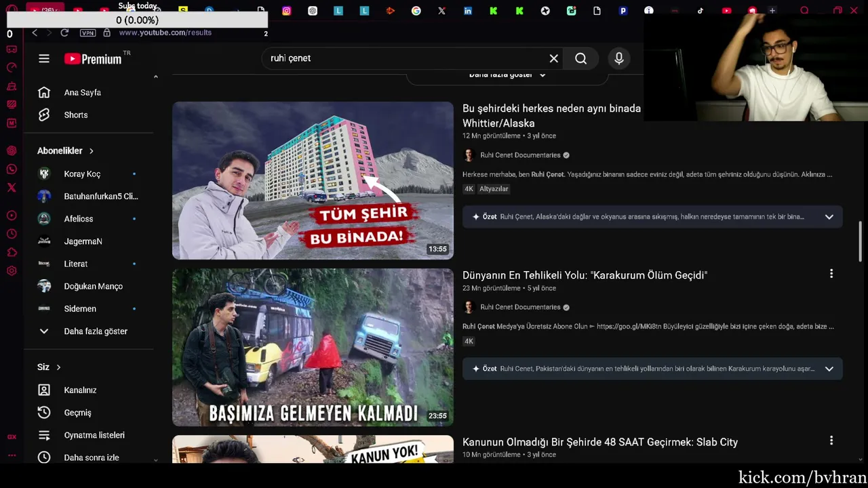The width and height of the screenshot is (868, 488).
Task: Switch to the TikTok browser tab
Action: pos(701,11)
